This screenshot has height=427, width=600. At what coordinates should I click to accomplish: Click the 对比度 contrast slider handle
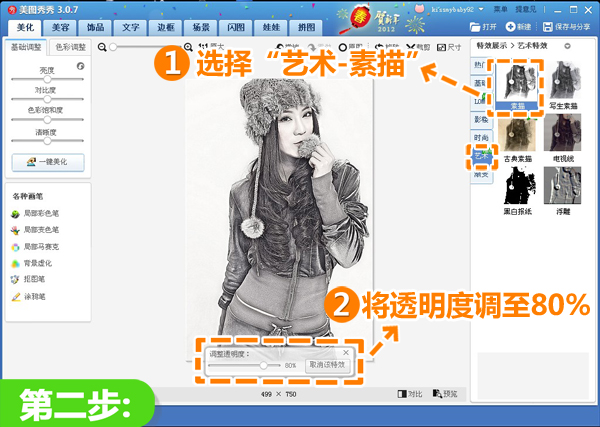[x=47, y=99]
